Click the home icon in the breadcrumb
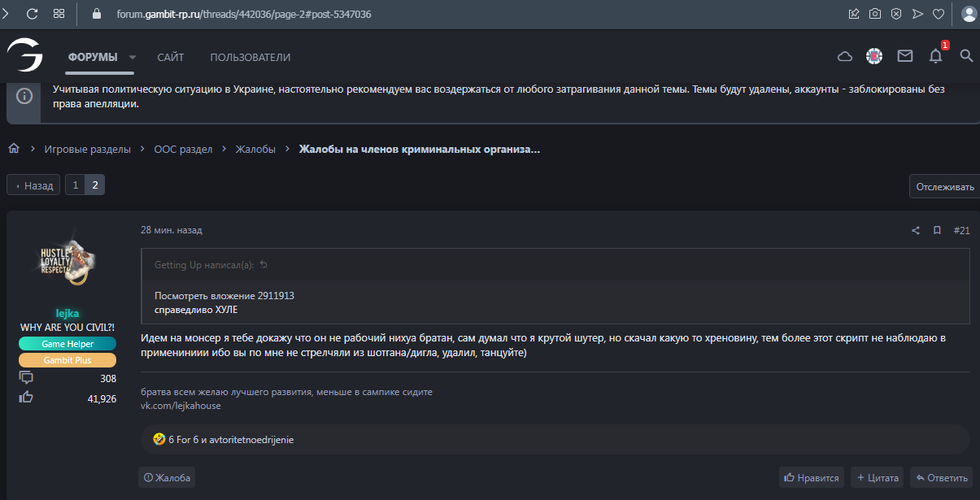The height and width of the screenshot is (500, 980). 14,149
